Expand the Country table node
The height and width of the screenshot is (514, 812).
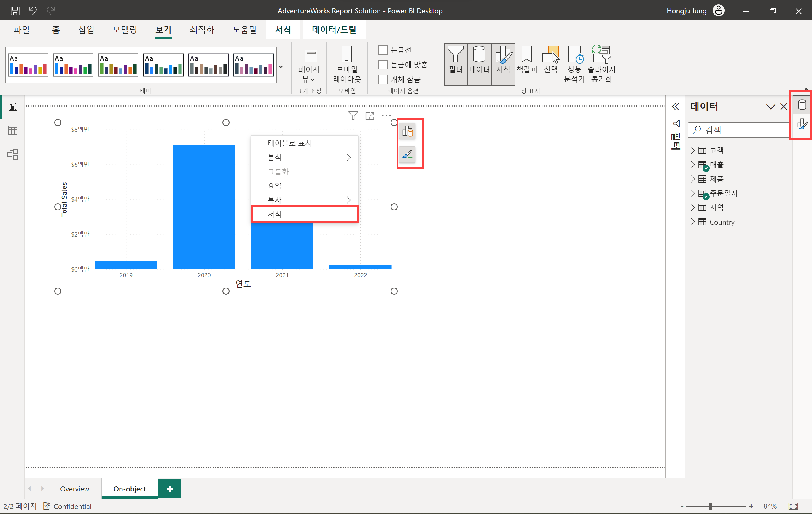click(693, 222)
